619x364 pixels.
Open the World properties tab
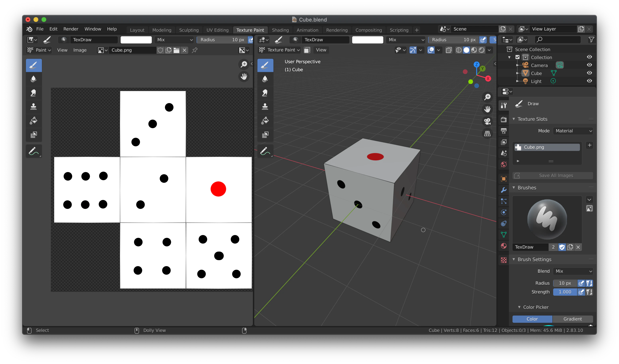tap(504, 164)
